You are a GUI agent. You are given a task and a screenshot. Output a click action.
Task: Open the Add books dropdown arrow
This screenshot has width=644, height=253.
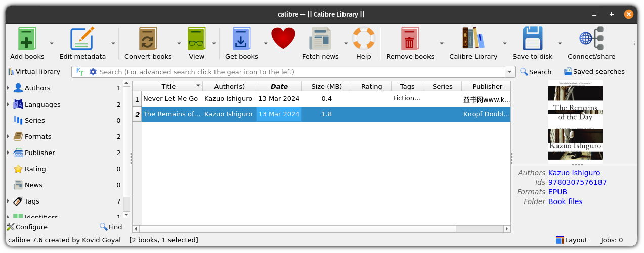click(x=52, y=44)
